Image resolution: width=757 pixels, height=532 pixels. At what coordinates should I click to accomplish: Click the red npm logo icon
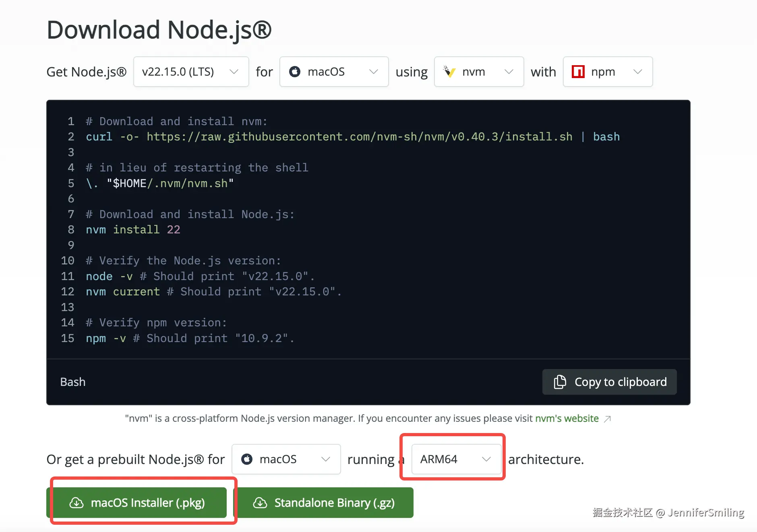tap(578, 72)
